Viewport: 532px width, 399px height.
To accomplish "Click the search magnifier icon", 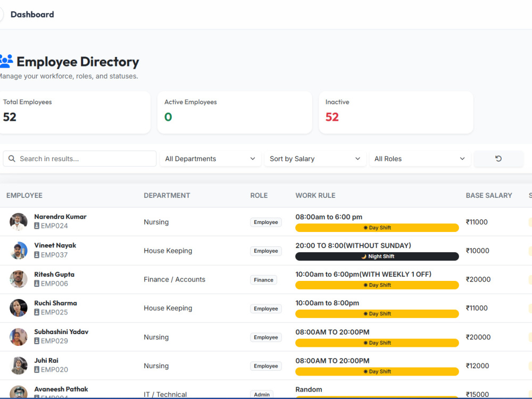I will click(12, 159).
